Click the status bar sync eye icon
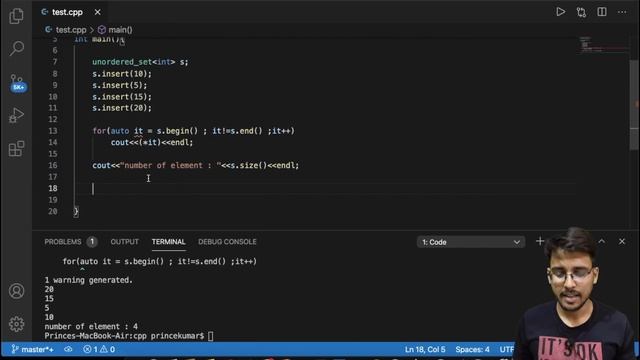This screenshot has height=360, width=640. 68,349
